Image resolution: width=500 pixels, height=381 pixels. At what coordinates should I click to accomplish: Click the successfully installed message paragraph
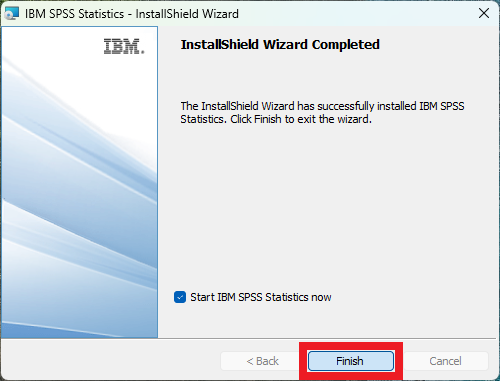pos(322,112)
